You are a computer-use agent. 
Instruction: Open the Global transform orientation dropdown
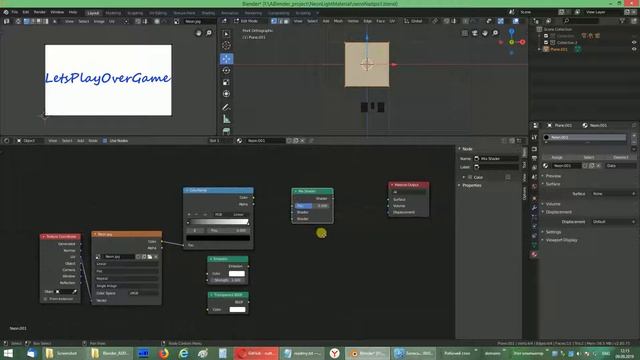[x=416, y=21]
